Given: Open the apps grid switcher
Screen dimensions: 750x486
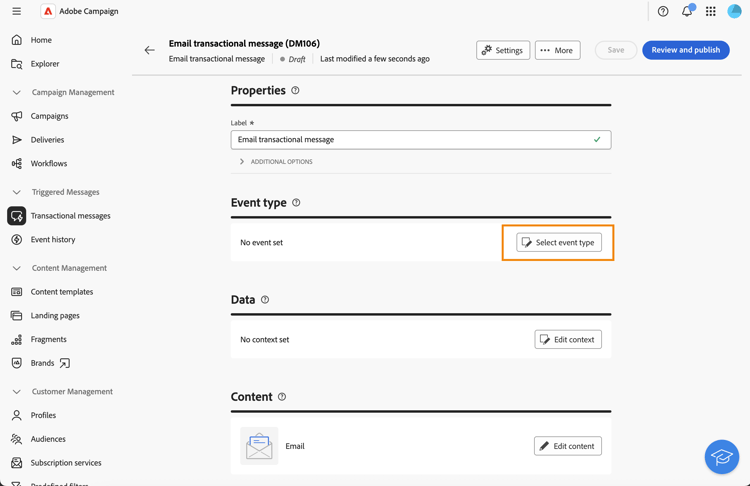Looking at the screenshot, I should coord(711,11).
